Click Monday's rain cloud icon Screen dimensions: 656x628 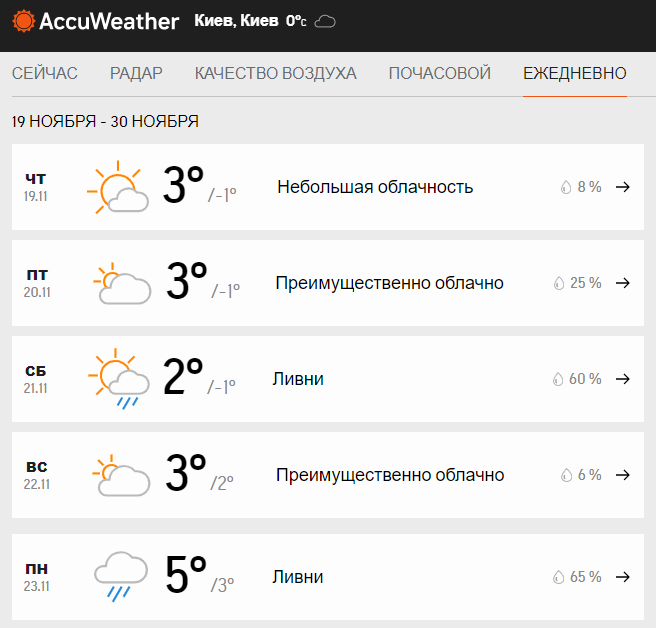pyautogui.click(x=121, y=577)
